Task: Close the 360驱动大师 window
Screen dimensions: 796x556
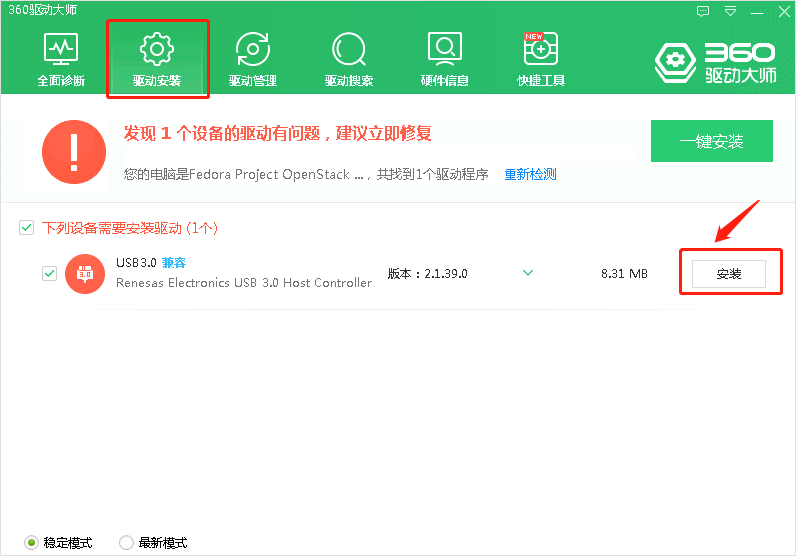Action: click(784, 11)
